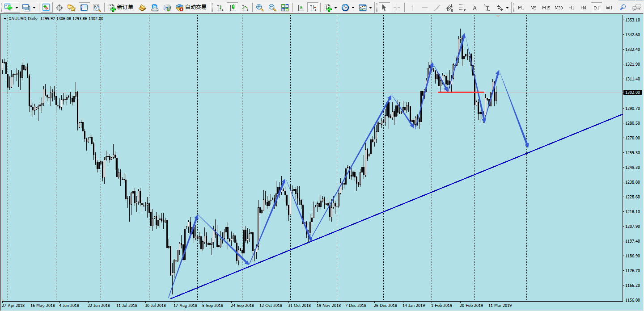Select the Text 'A' tool
This screenshot has width=644, height=311.
pyautogui.click(x=475, y=8)
